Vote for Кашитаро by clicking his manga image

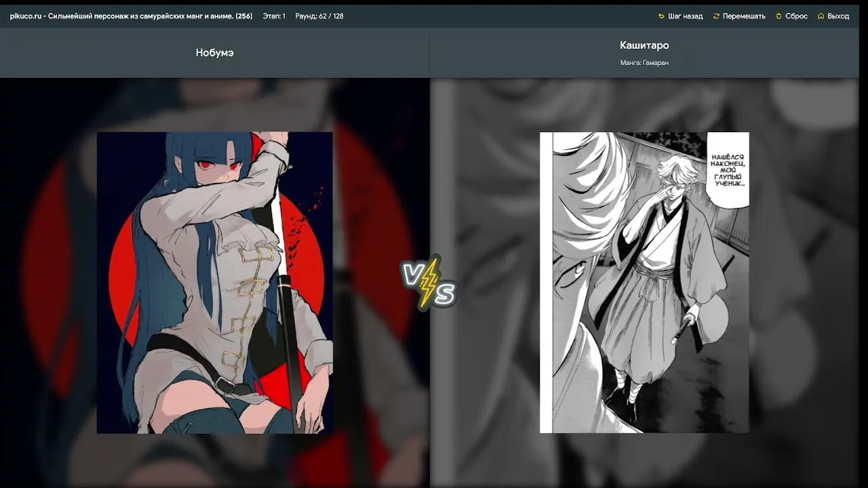tap(644, 283)
